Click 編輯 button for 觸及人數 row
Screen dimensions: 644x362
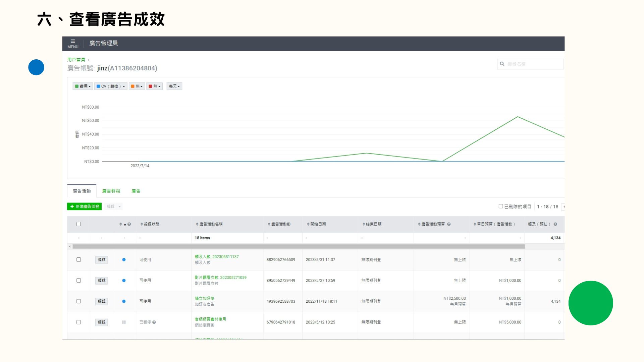pyautogui.click(x=101, y=260)
